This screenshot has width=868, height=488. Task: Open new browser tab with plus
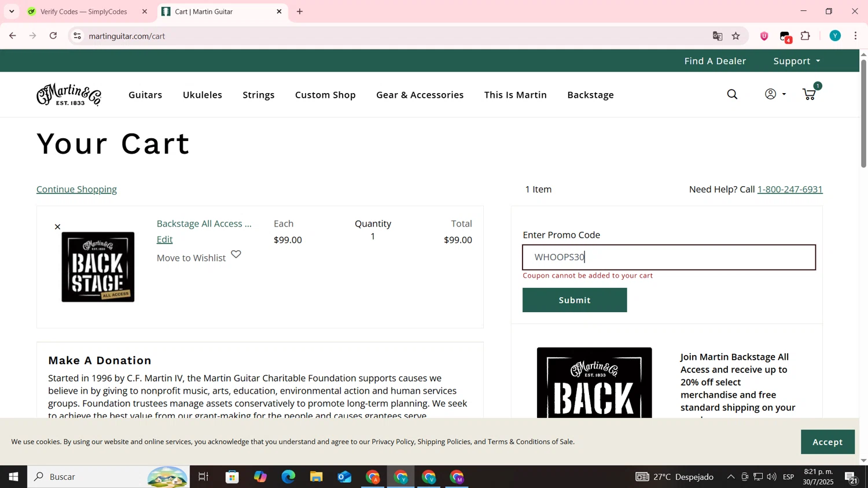click(x=300, y=12)
